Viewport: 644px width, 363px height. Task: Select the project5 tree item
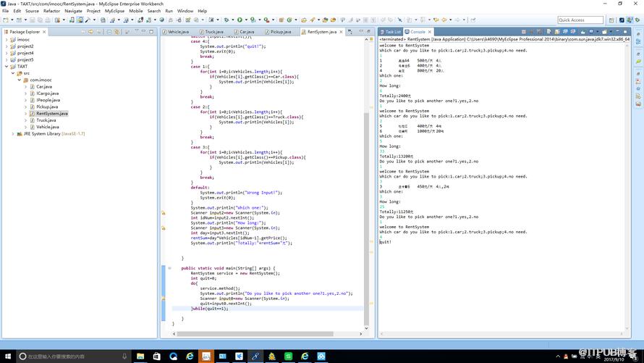click(x=25, y=59)
